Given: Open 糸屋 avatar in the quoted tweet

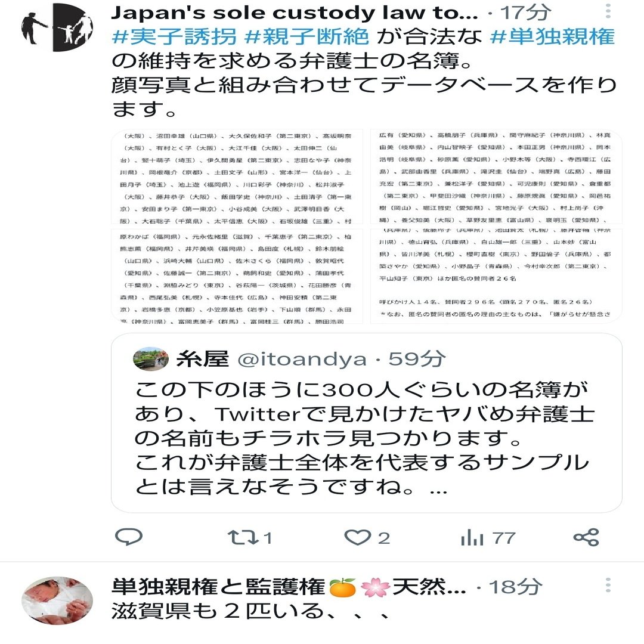Looking at the screenshot, I should (x=151, y=358).
